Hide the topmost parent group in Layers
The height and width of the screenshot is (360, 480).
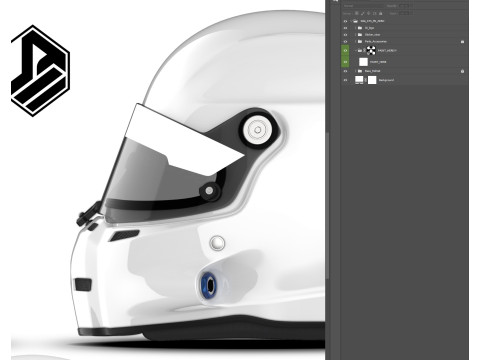345,21
